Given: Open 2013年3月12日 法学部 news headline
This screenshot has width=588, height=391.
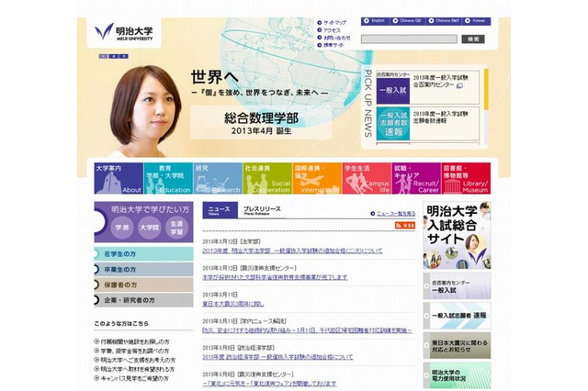Looking at the screenshot, I should pyautogui.click(x=292, y=251).
